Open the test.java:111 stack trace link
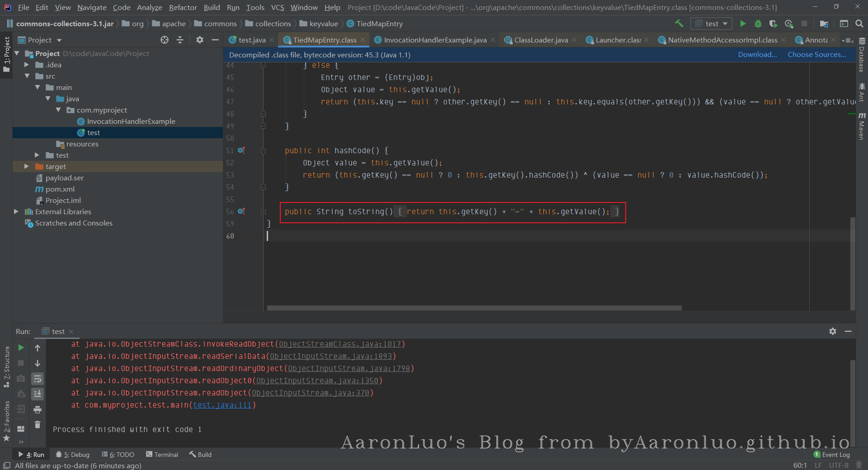Viewport: 868px width, 470px height. pos(222,405)
